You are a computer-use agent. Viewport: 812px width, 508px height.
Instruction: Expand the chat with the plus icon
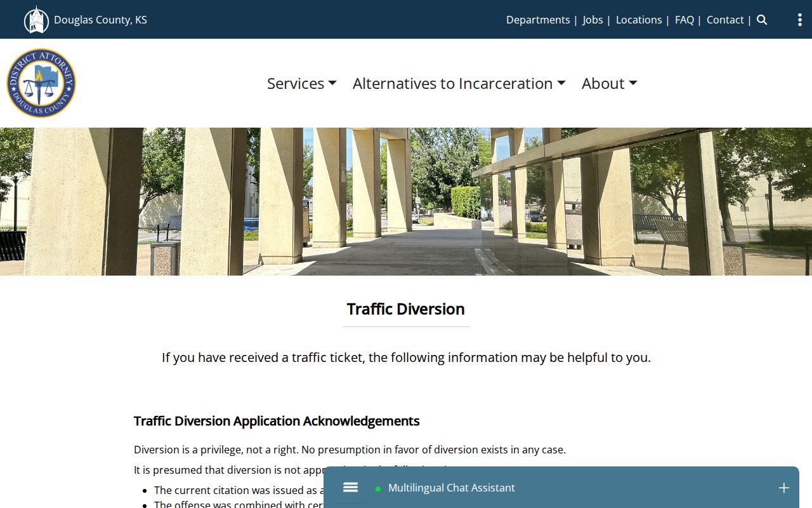(783, 488)
